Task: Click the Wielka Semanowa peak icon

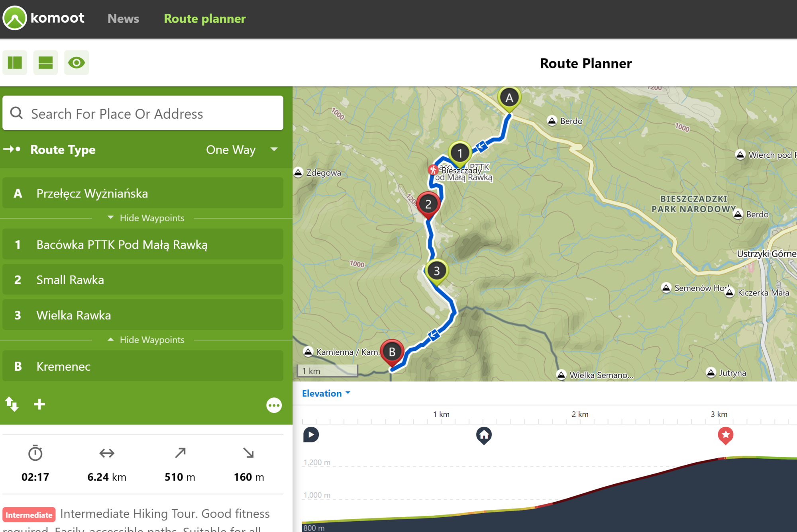Action: point(561,375)
